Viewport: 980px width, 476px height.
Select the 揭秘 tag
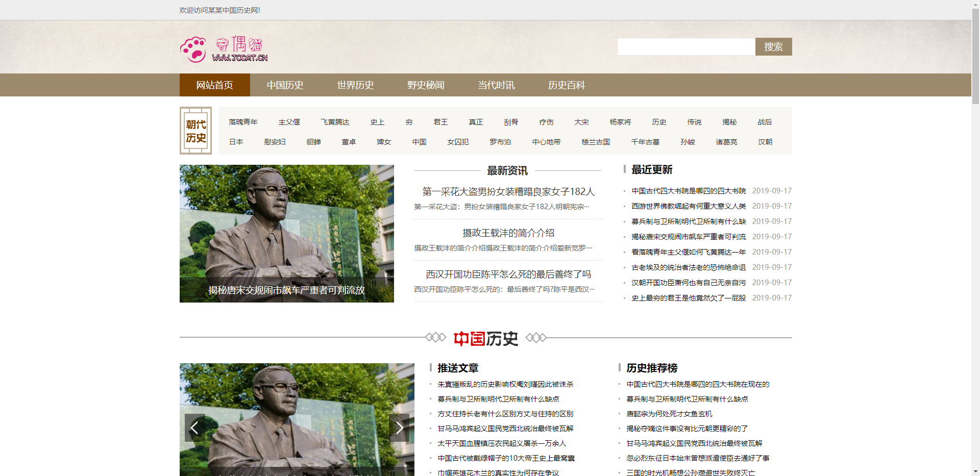(x=730, y=122)
